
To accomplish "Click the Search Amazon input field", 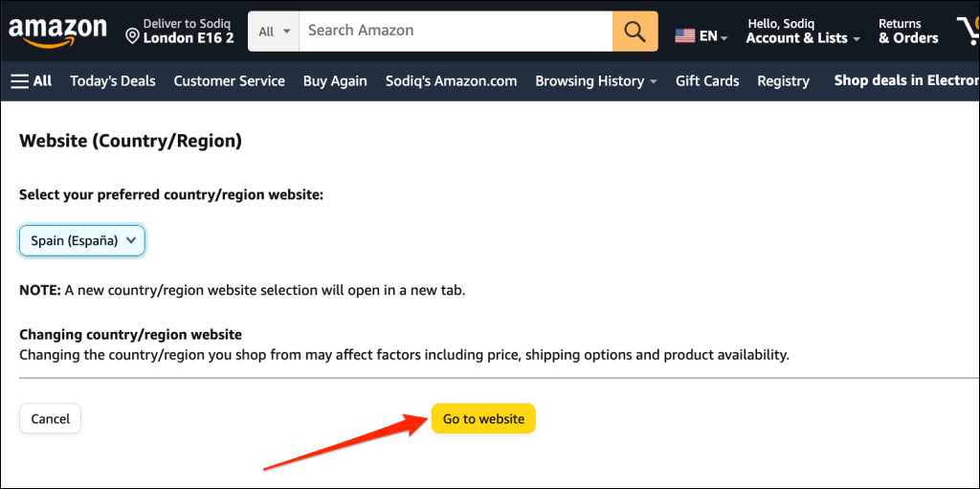I will (x=455, y=32).
